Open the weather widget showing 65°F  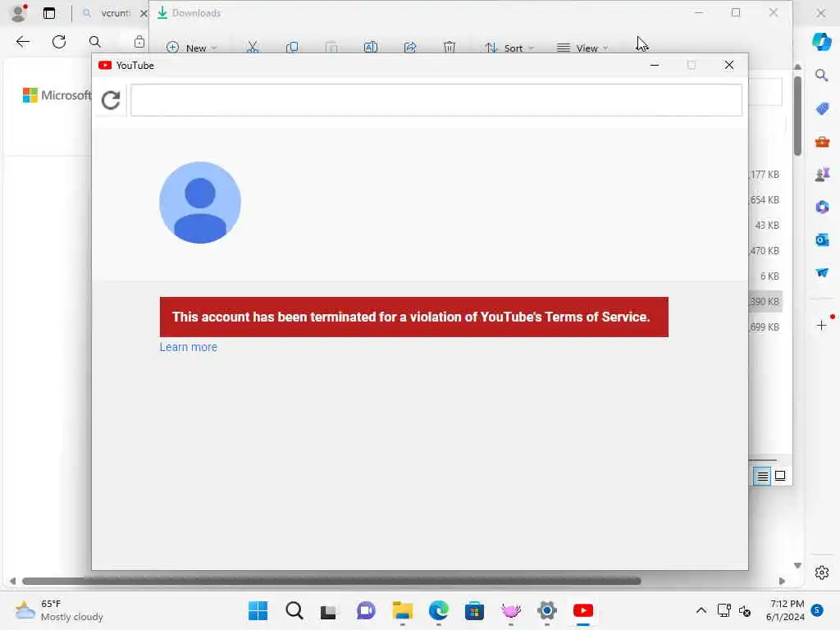[x=58, y=610]
